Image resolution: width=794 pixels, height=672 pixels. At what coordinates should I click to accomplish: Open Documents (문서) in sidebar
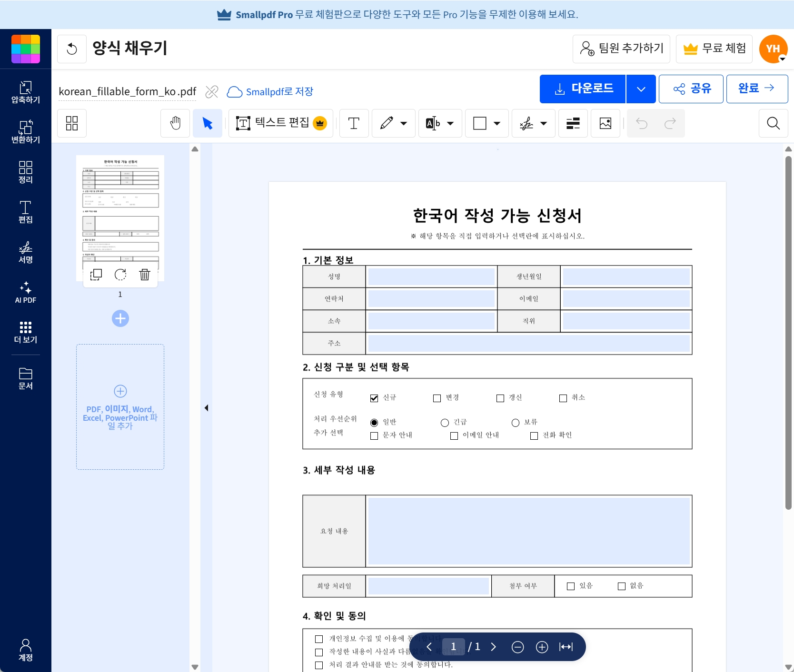[26, 378]
